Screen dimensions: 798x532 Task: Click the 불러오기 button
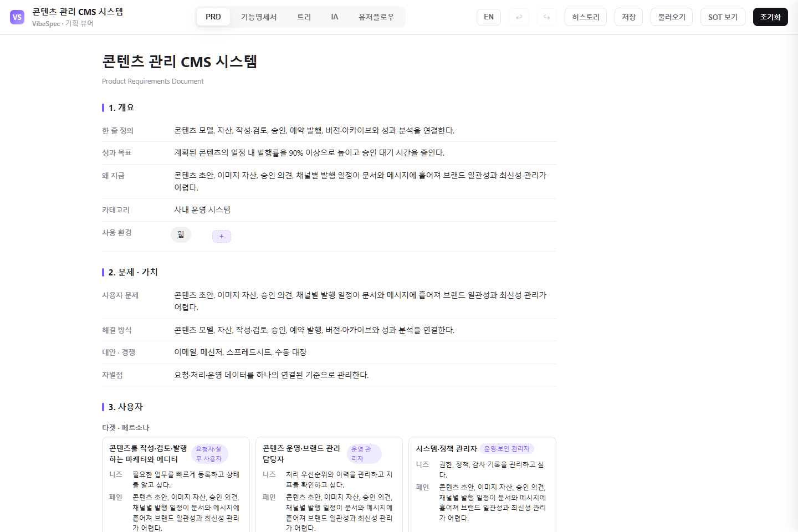[x=672, y=17]
